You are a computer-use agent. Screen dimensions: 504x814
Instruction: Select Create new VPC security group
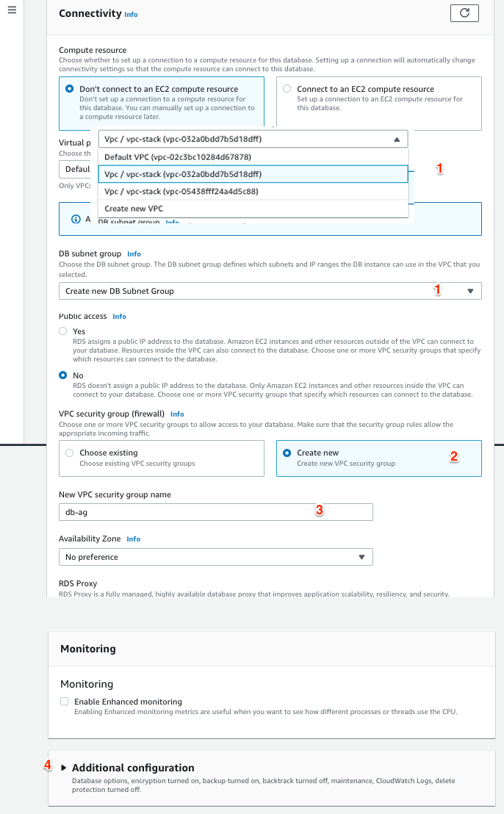coord(287,453)
